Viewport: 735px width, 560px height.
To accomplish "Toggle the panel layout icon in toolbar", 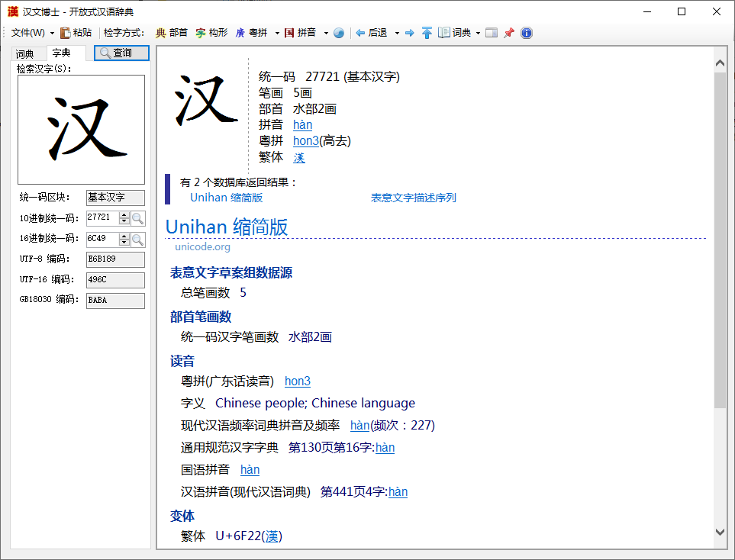I will tap(492, 33).
